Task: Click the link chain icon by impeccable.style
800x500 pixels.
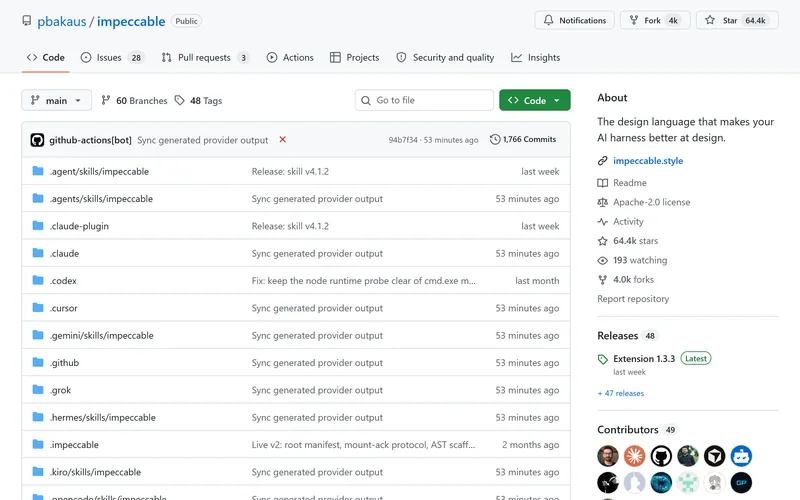Action: click(x=603, y=161)
